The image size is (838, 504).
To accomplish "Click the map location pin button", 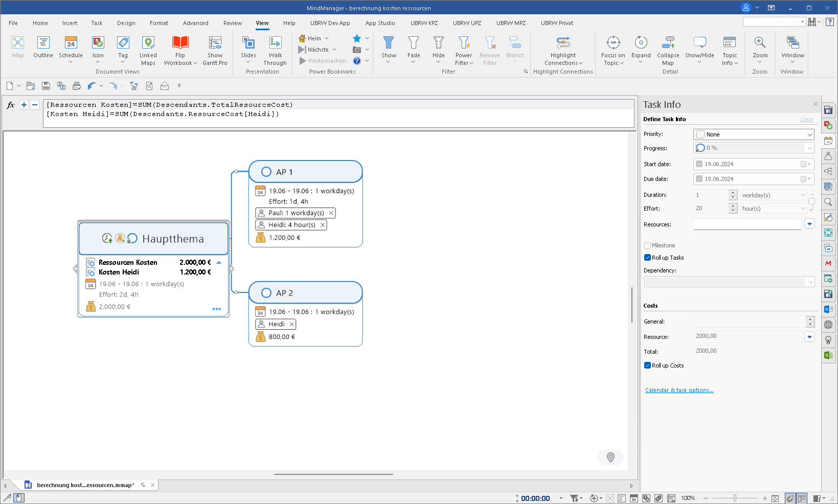I will click(x=610, y=457).
